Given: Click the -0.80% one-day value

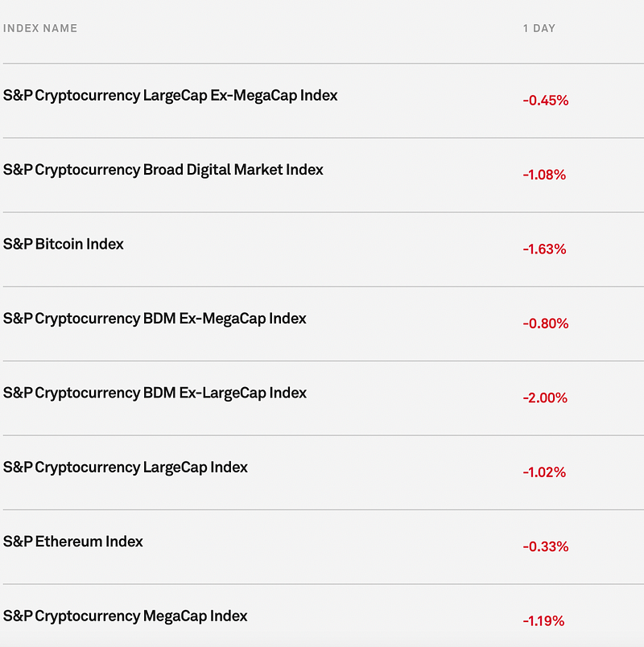Looking at the screenshot, I should click(545, 323).
